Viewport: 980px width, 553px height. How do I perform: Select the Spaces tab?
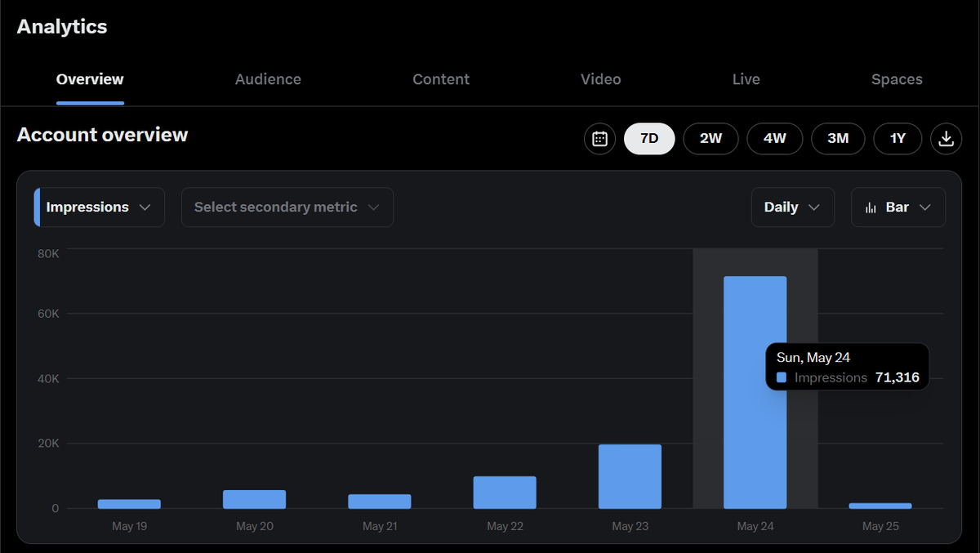[x=897, y=79]
